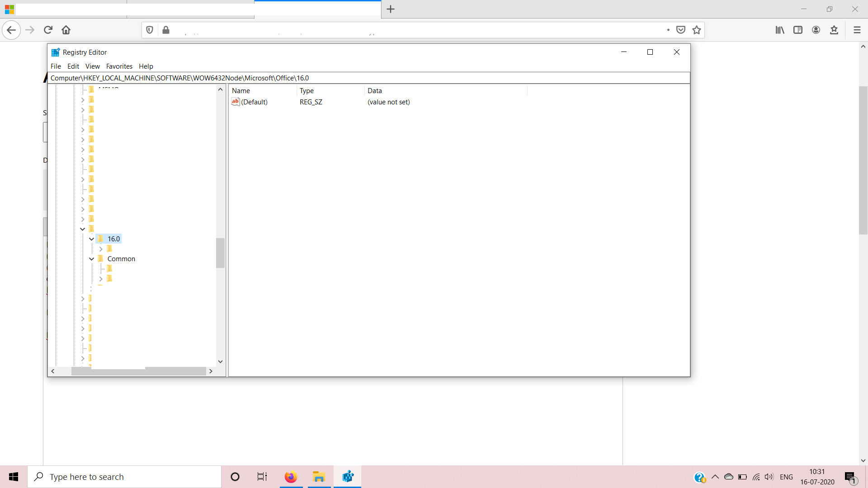This screenshot has width=868, height=488.
Task: Open the View menu
Action: [92, 66]
